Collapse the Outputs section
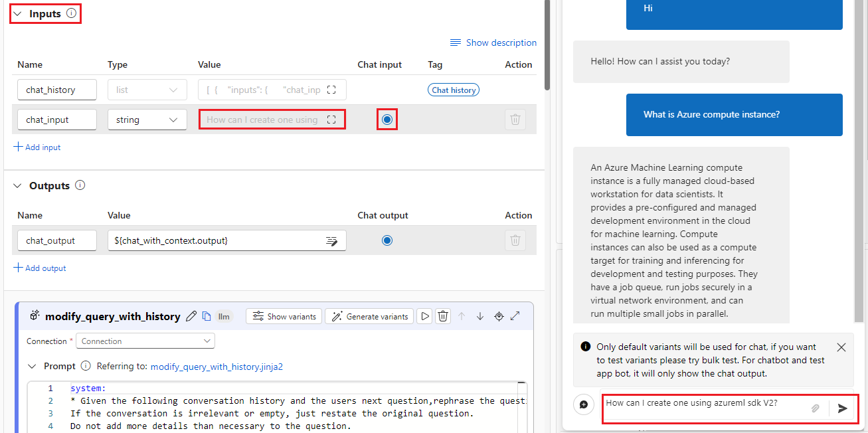This screenshot has width=868, height=433. (17, 186)
